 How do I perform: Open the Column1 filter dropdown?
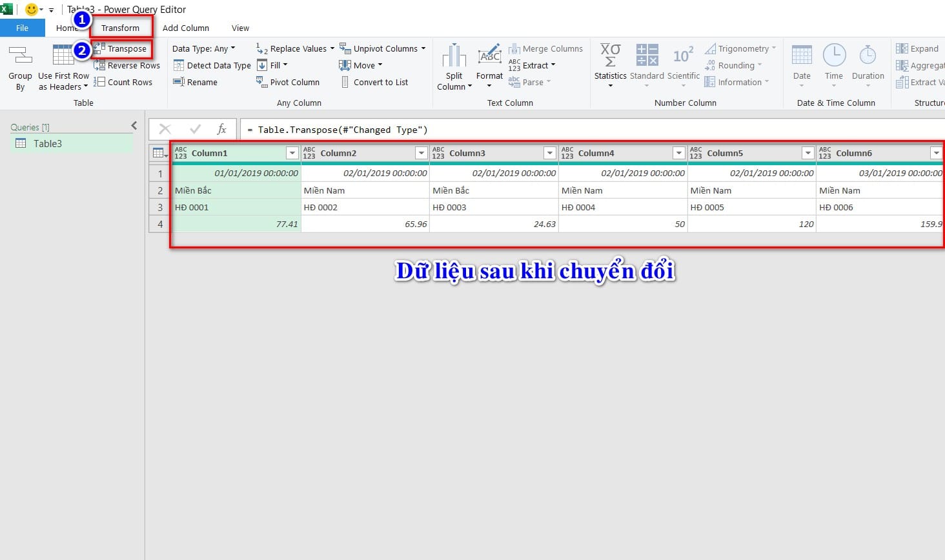[x=292, y=153]
